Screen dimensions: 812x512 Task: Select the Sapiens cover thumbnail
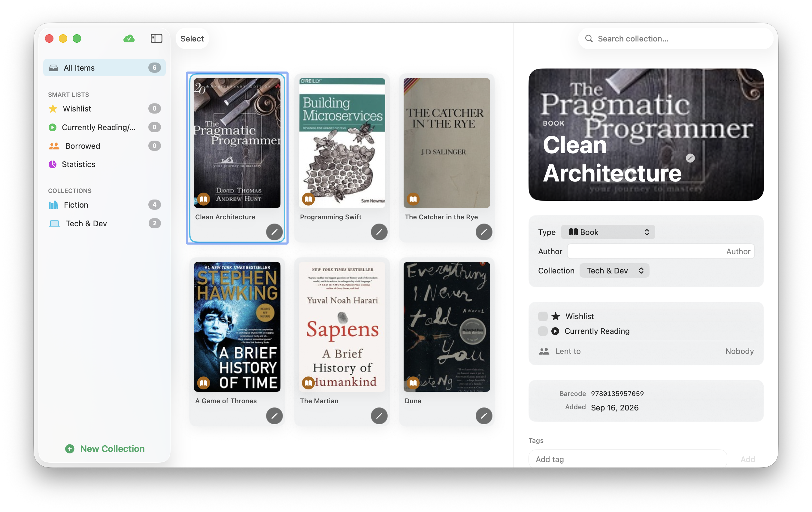(x=342, y=327)
